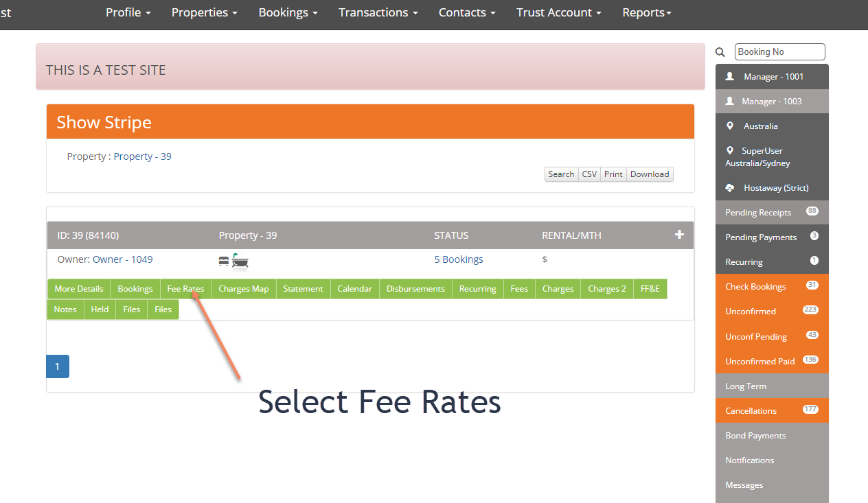Image resolution: width=868 pixels, height=503 pixels.
Task: Open the Reports dropdown menu
Action: point(646,12)
